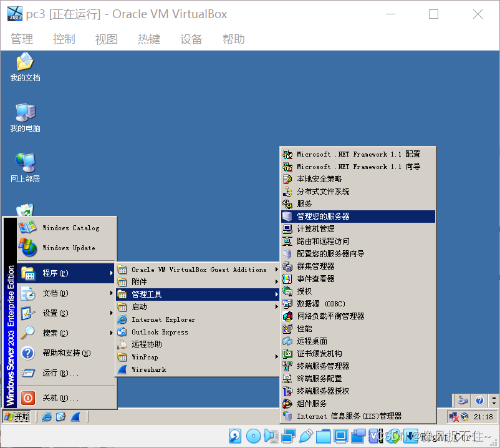This screenshot has height=448, width=500.
Task: Open 配置您的服务器向导
Action: point(358,254)
